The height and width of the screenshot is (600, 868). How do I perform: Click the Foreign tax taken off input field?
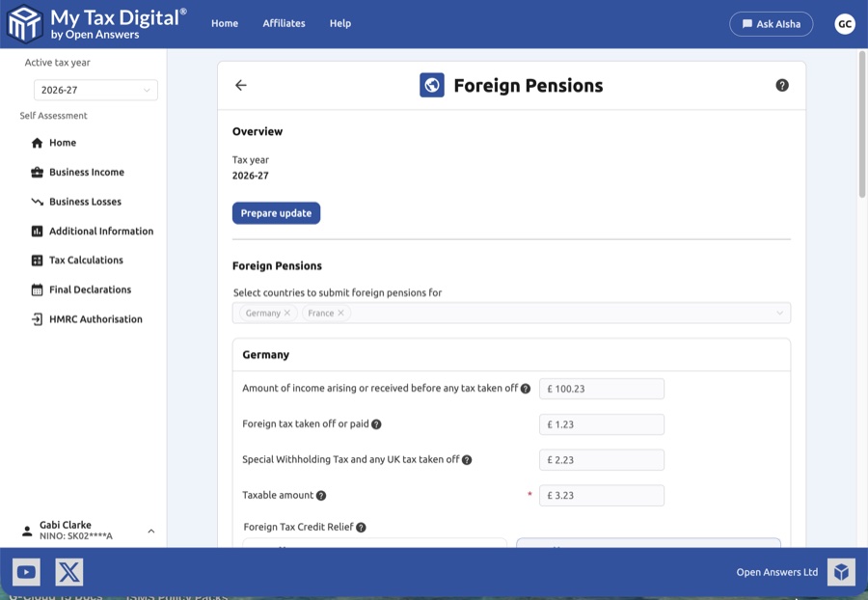pos(601,423)
